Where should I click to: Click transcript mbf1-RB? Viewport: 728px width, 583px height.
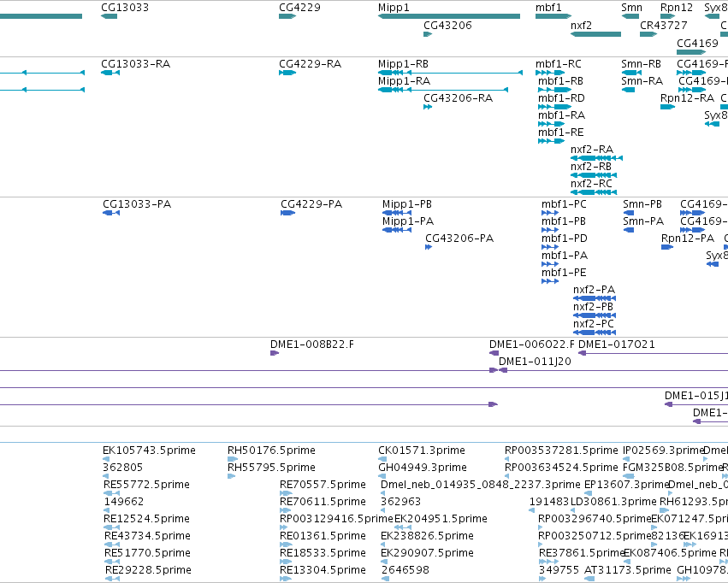[560, 80]
